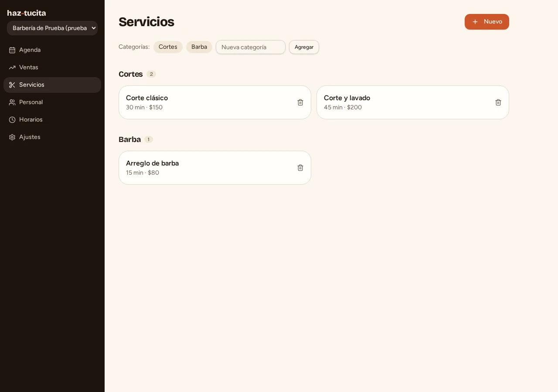558x392 pixels.
Task: Click the Horarios clock icon
Action: click(x=12, y=120)
